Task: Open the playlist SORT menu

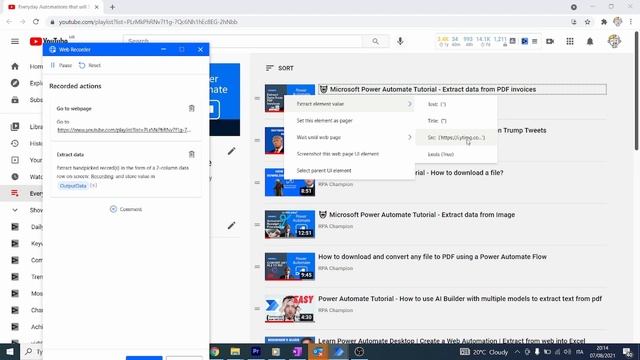Action: (x=280, y=68)
